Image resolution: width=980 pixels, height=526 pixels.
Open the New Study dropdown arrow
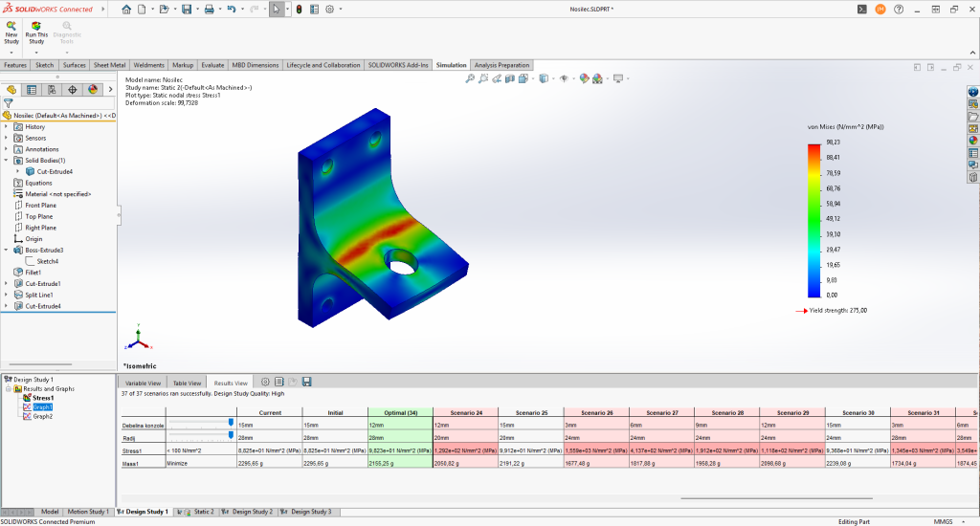[x=11, y=53]
